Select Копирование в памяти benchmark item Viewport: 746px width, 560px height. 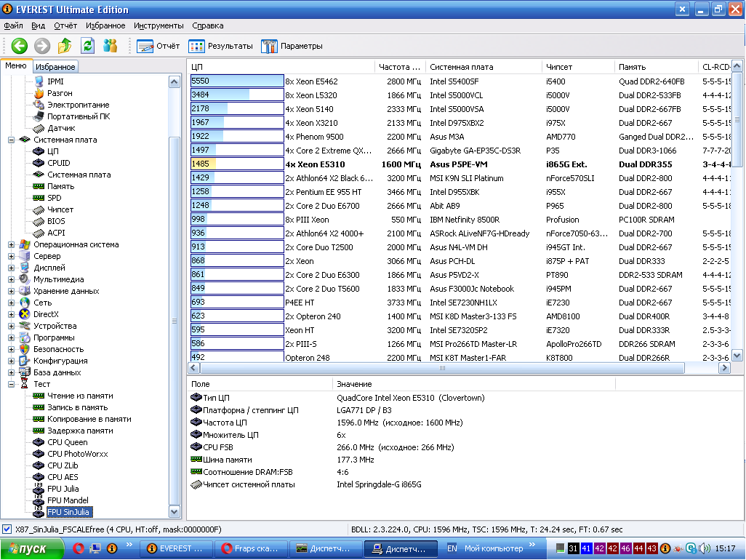[89, 419]
